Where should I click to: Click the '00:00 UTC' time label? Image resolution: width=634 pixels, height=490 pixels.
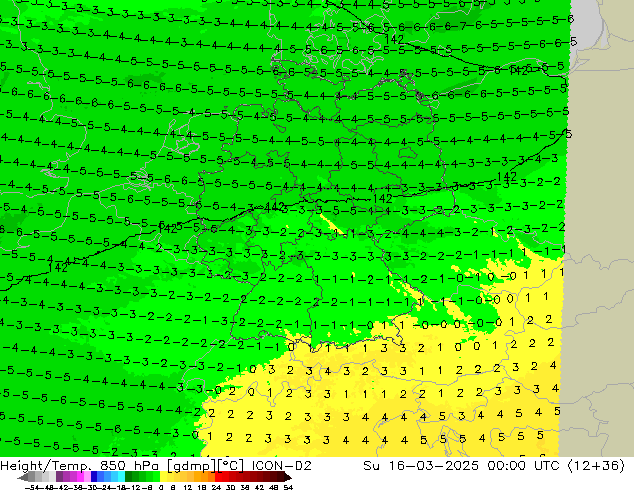coord(524,466)
